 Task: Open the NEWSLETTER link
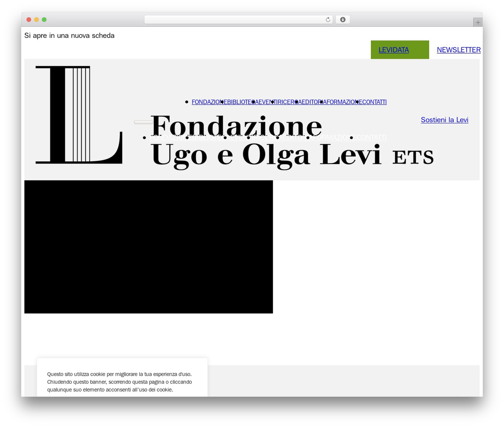(459, 50)
